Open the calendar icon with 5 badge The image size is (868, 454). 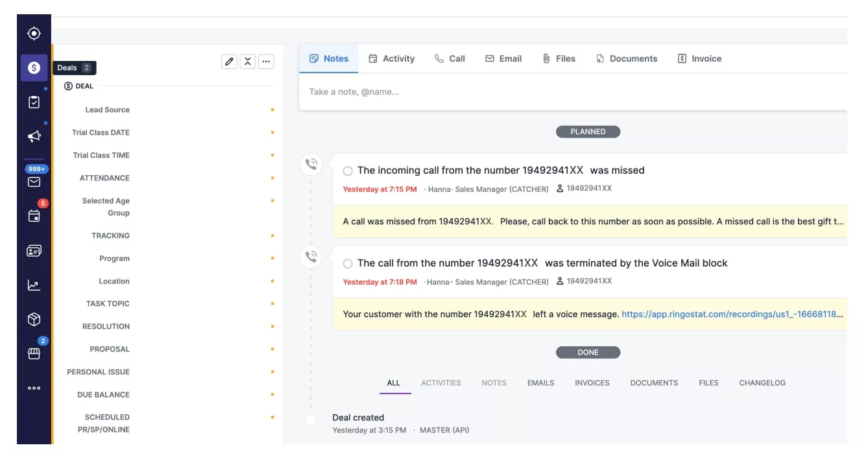tap(34, 216)
